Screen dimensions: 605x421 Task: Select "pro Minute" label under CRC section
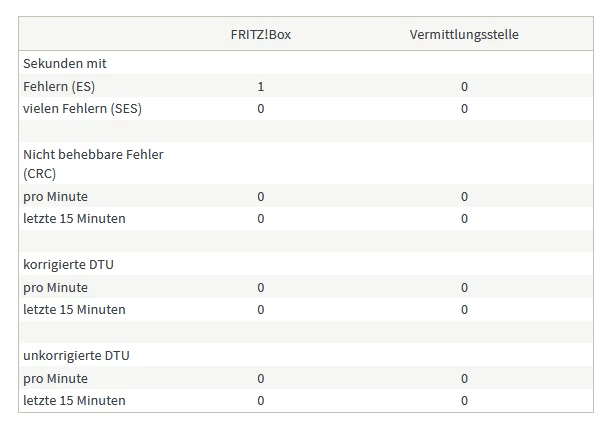pyautogui.click(x=56, y=196)
